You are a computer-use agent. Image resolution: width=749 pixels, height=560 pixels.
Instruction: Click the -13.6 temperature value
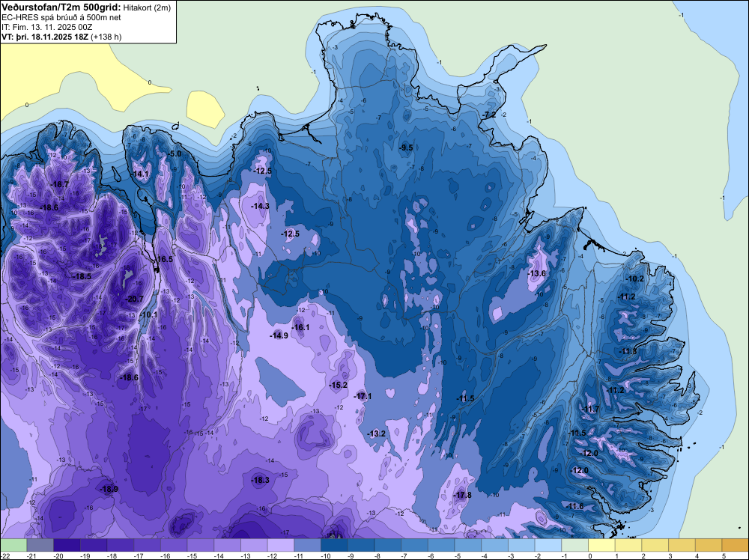(x=537, y=273)
